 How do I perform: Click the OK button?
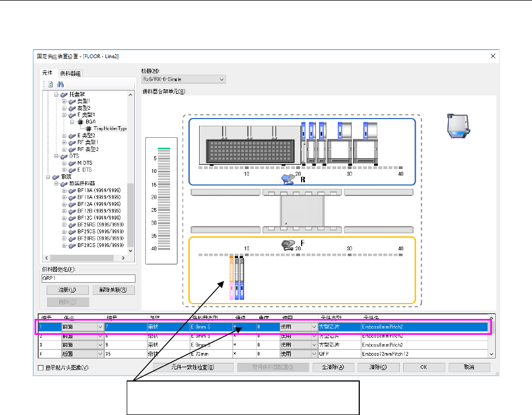(x=423, y=367)
